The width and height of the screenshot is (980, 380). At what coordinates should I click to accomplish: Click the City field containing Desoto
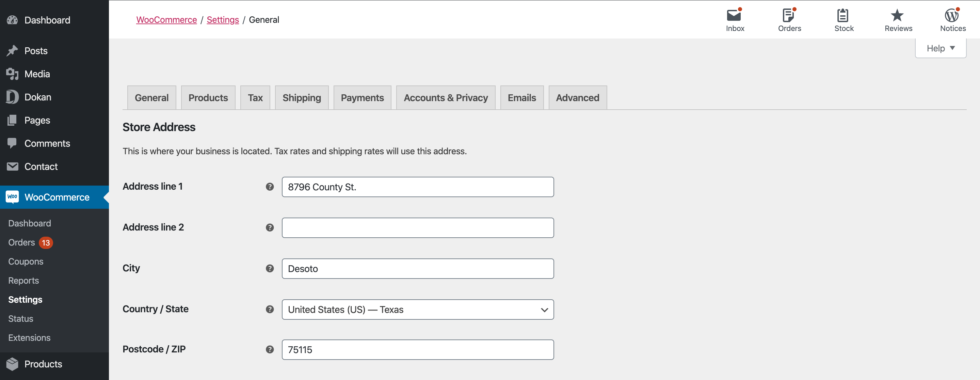coord(418,269)
